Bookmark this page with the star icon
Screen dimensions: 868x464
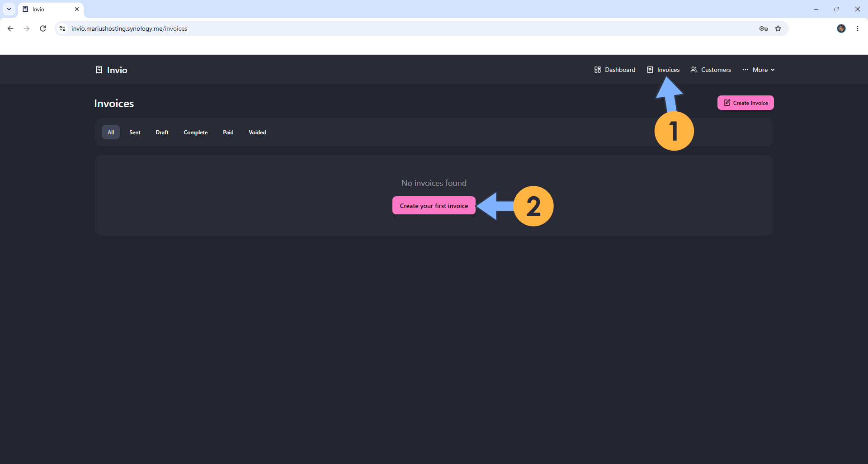(x=778, y=28)
